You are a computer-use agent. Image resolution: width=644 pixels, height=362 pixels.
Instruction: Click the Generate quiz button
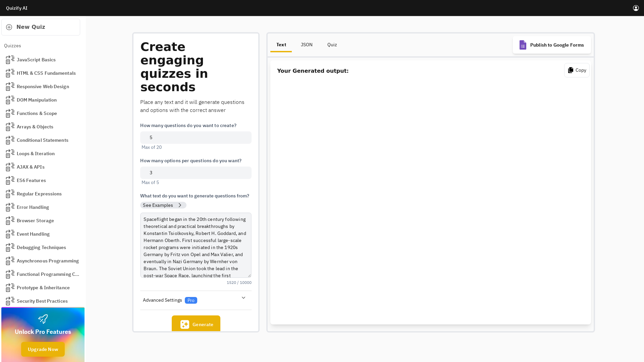tap(196, 324)
